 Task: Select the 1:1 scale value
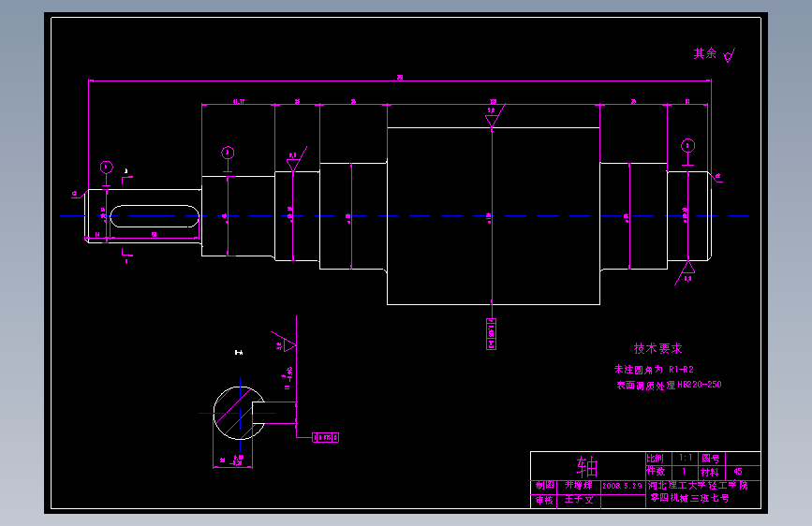click(686, 458)
